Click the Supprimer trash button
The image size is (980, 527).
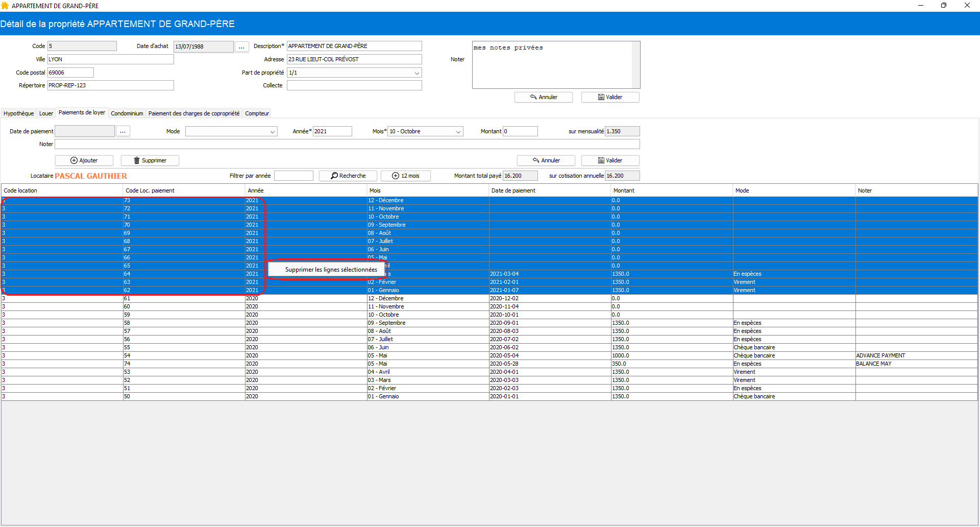(150, 160)
